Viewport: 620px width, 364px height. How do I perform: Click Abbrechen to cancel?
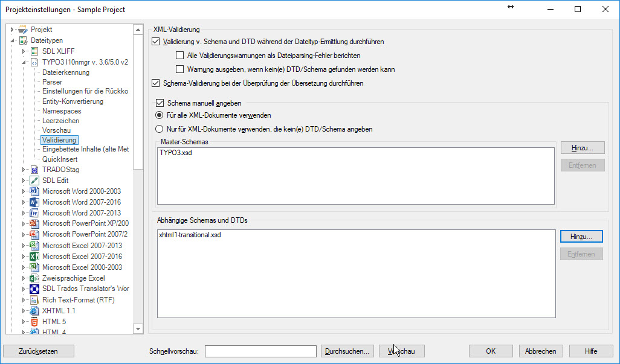click(540, 351)
